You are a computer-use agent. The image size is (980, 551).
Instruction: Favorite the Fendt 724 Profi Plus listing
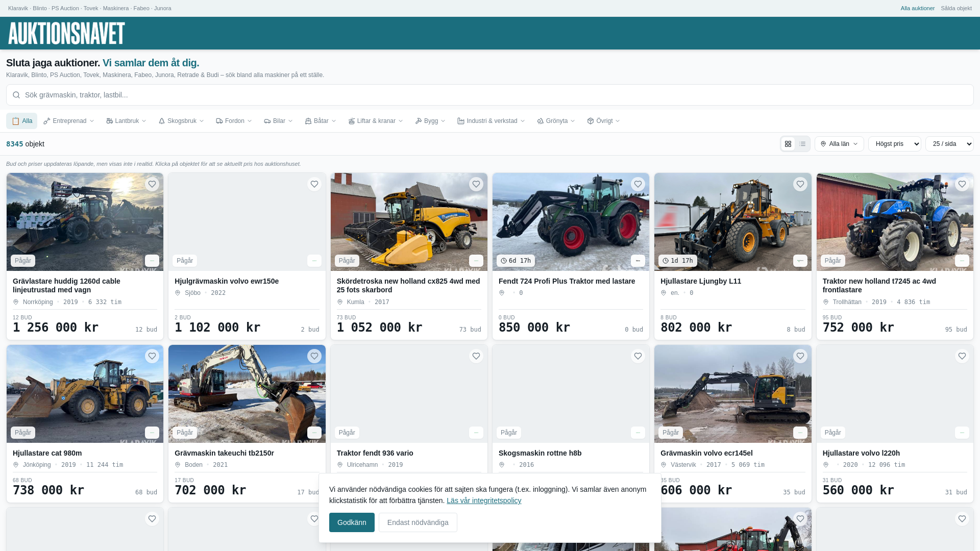[x=638, y=184]
